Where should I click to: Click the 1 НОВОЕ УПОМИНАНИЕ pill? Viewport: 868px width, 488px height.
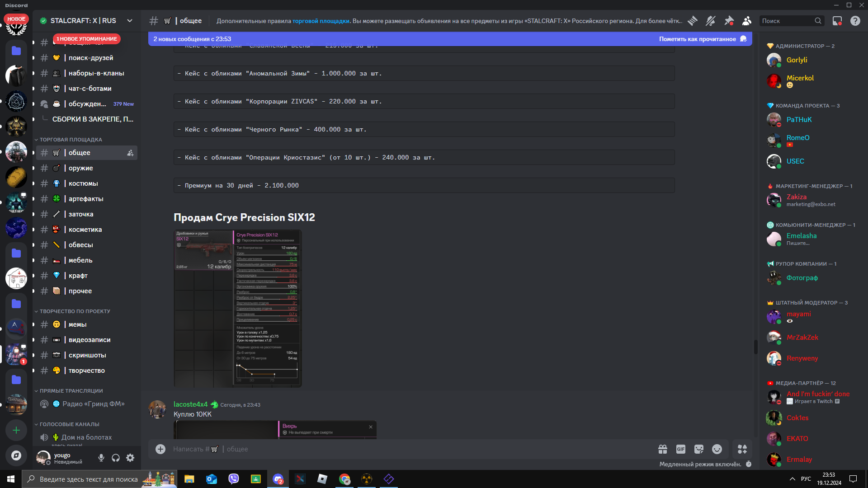pos(87,39)
